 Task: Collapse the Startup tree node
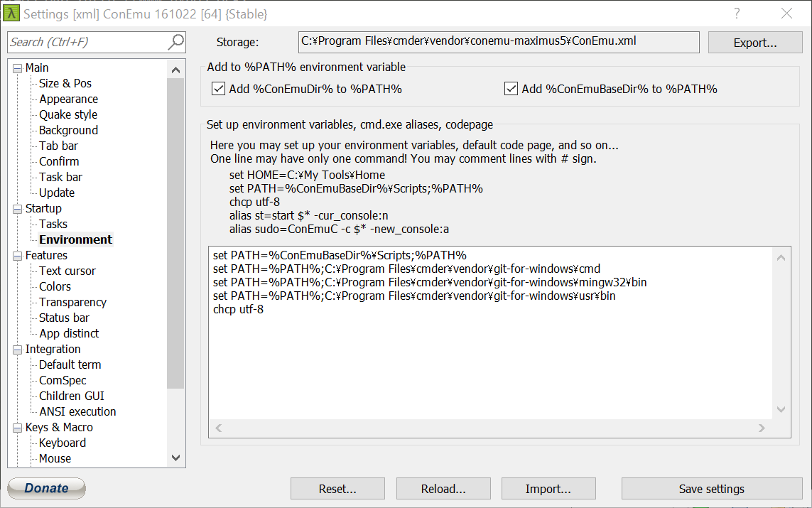point(18,209)
